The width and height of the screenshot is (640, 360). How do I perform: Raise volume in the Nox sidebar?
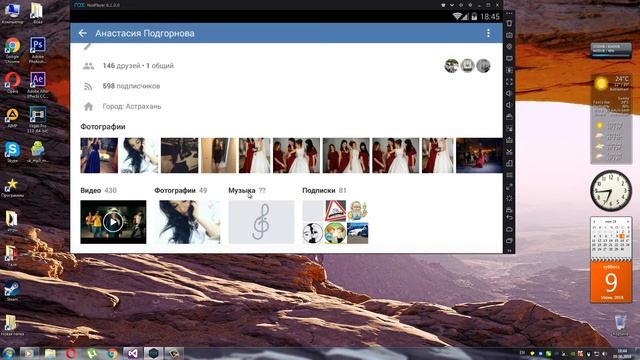(x=509, y=93)
